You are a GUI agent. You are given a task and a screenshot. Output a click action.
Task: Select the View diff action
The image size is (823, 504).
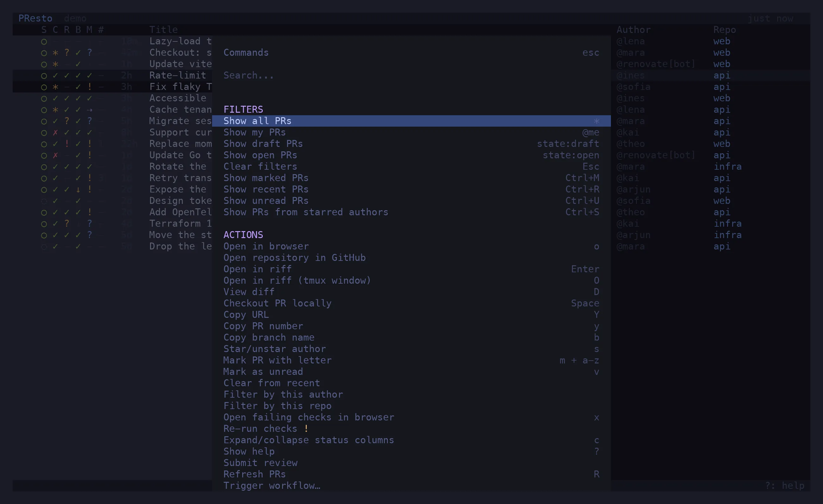(411, 292)
